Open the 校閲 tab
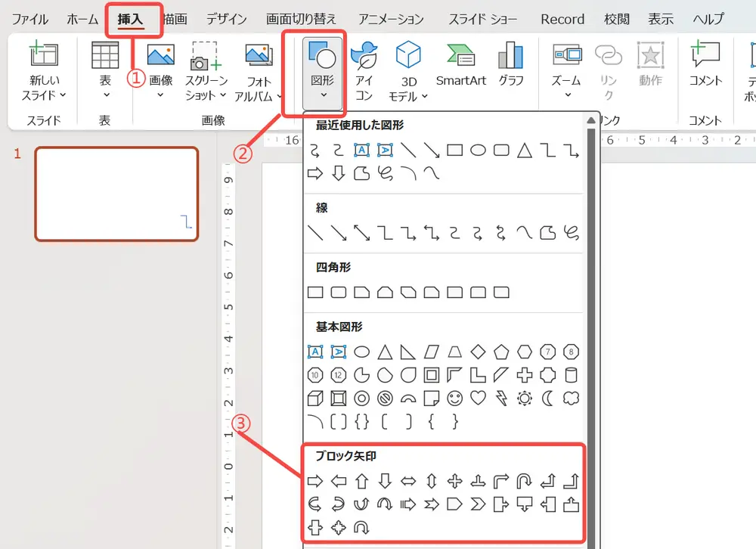Viewport: 756px width, 549px height. pos(617,20)
